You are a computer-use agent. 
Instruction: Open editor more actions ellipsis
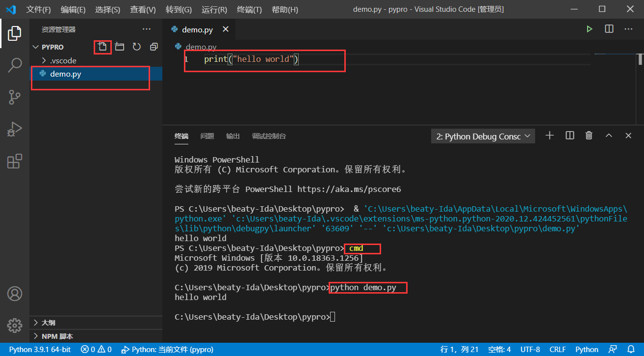tap(628, 29)
